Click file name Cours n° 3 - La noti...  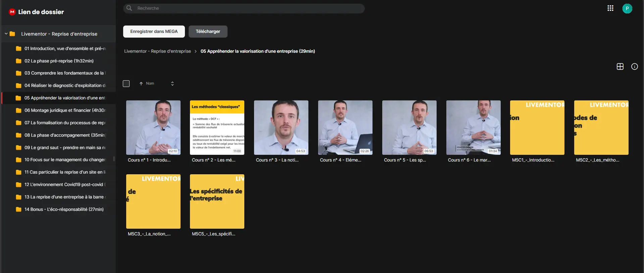277,160
